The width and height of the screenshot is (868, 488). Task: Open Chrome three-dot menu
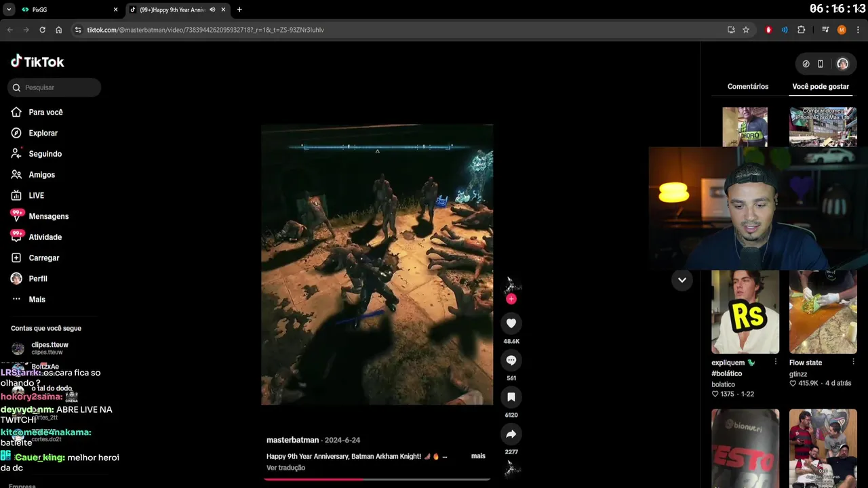pyautogui.click(x=859, y=30)
